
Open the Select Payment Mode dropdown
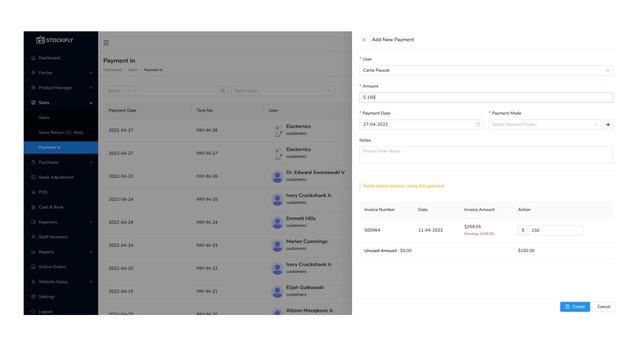544,124
